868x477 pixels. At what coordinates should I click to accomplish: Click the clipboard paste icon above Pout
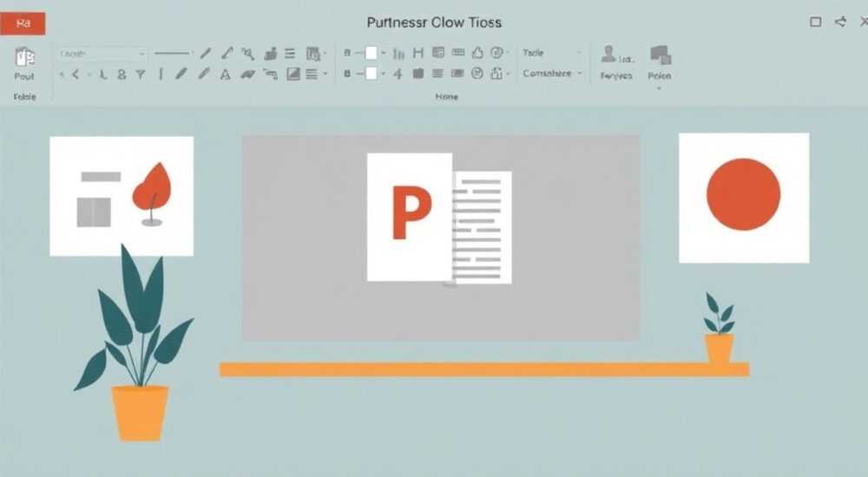[24, 57]
